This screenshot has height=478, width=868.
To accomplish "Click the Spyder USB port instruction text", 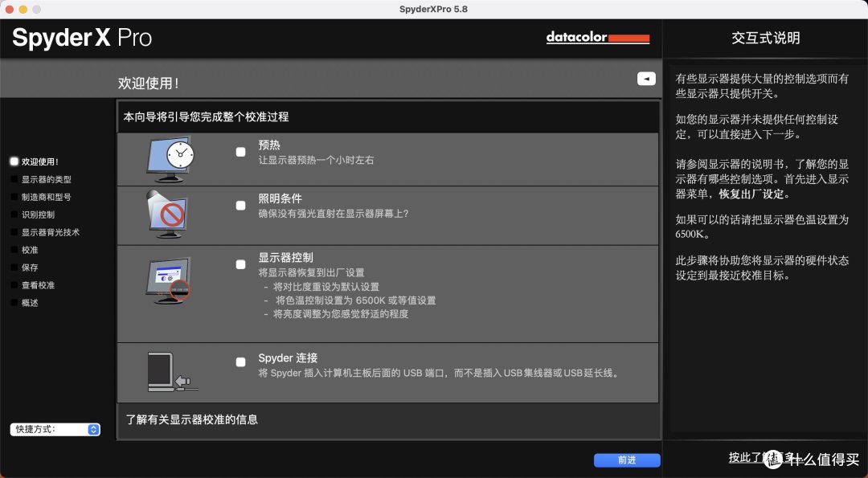I will click(x=439, y=373).
